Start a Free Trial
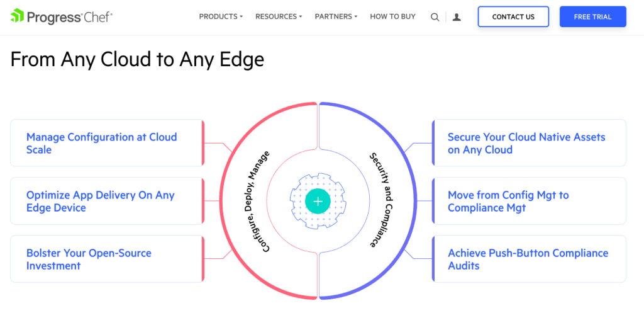 (x=592, y=17)
